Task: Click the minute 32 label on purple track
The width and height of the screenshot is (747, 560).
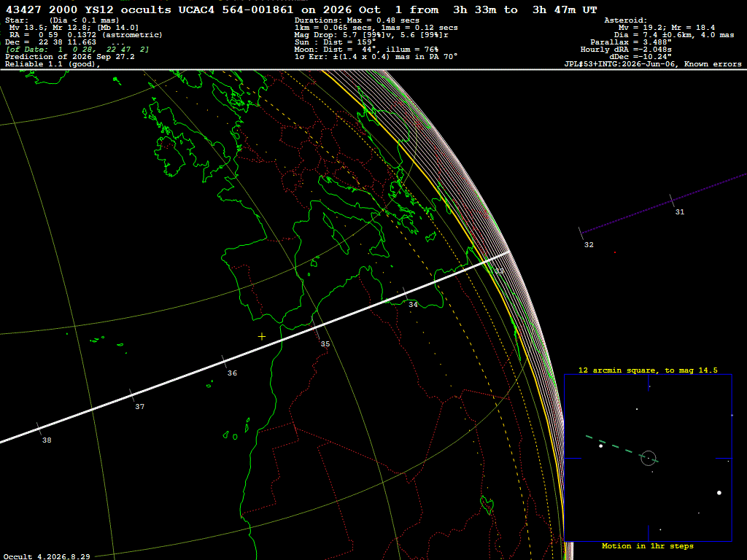Action: coord(589,245)
